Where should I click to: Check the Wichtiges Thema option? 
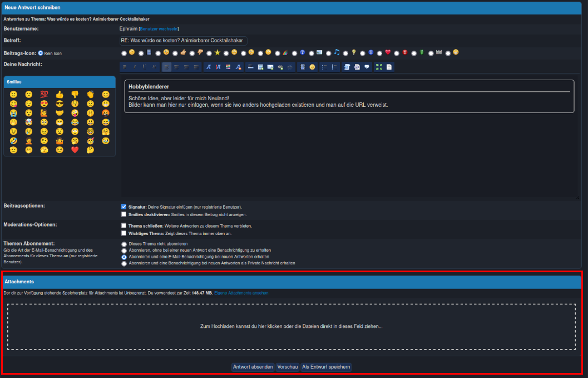tap(124, 234)
